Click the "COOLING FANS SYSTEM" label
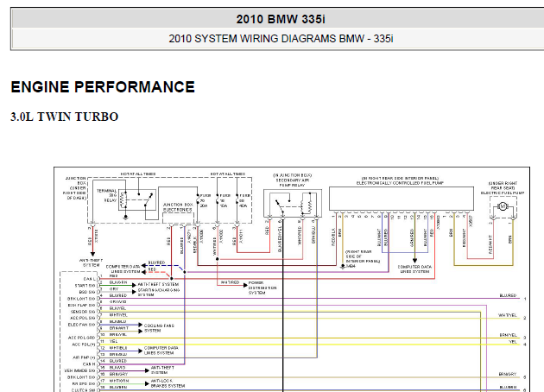The width and height of the screenshot is (544, 392). [x=159, y=328]
